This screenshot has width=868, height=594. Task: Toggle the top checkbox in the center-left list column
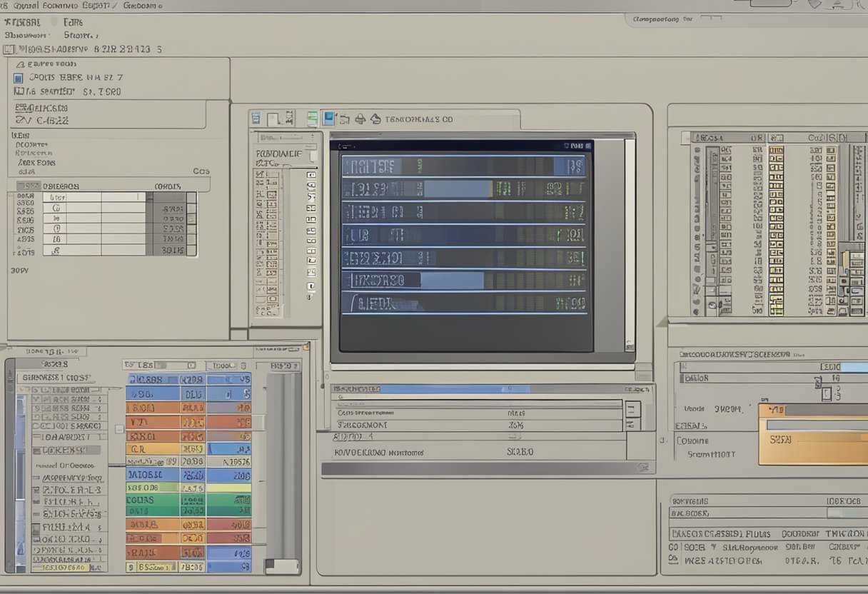coord(311,174)
